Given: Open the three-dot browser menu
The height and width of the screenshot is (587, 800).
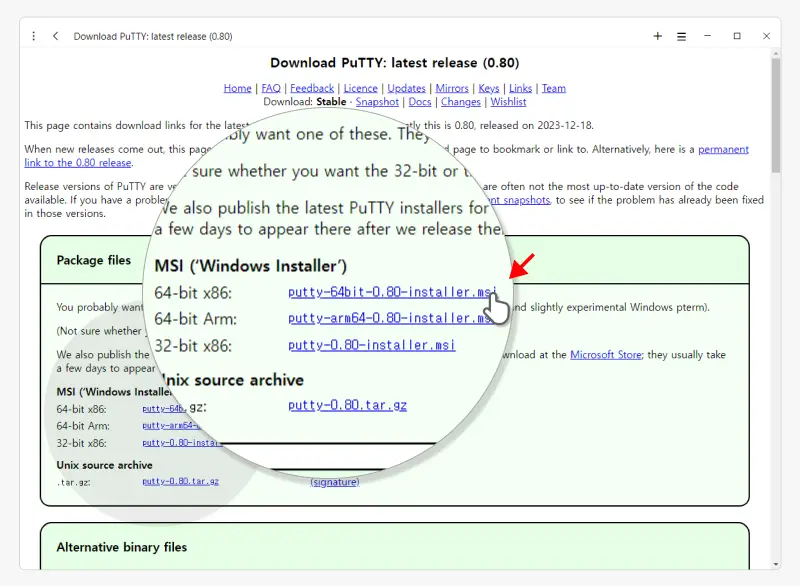Looking at the screenshot, I should pos(33,36).
